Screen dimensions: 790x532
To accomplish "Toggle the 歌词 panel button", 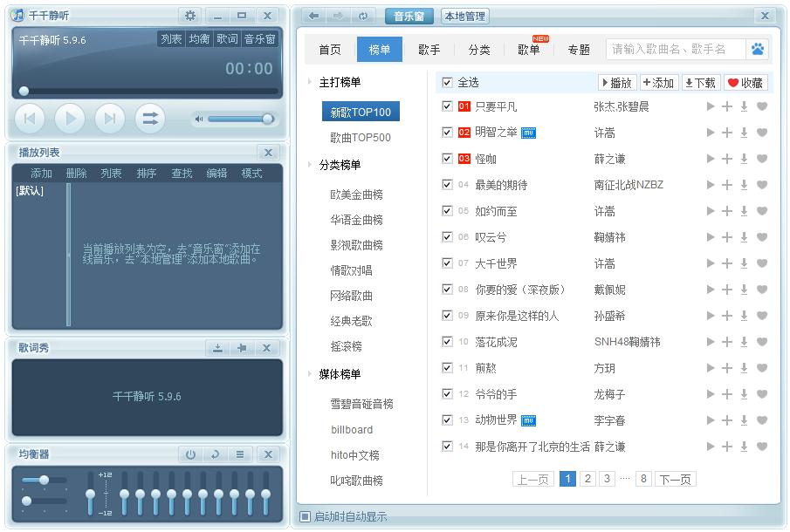I will point(227,38).
